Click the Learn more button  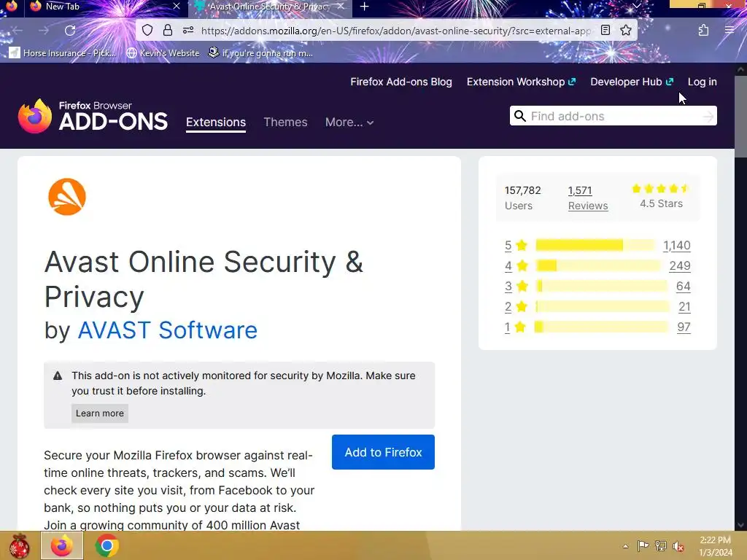click(x=99, y=413)
